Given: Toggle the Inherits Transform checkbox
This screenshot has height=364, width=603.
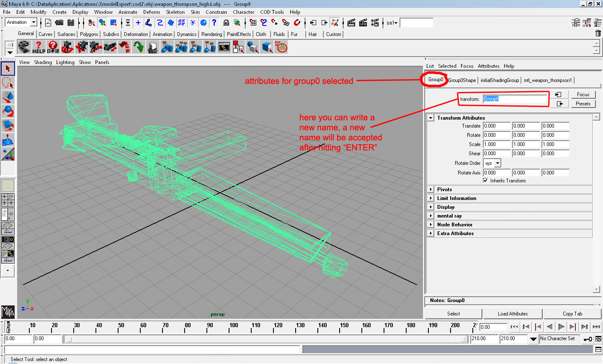Looking at the screenshot, I should [x=485, y=181].
